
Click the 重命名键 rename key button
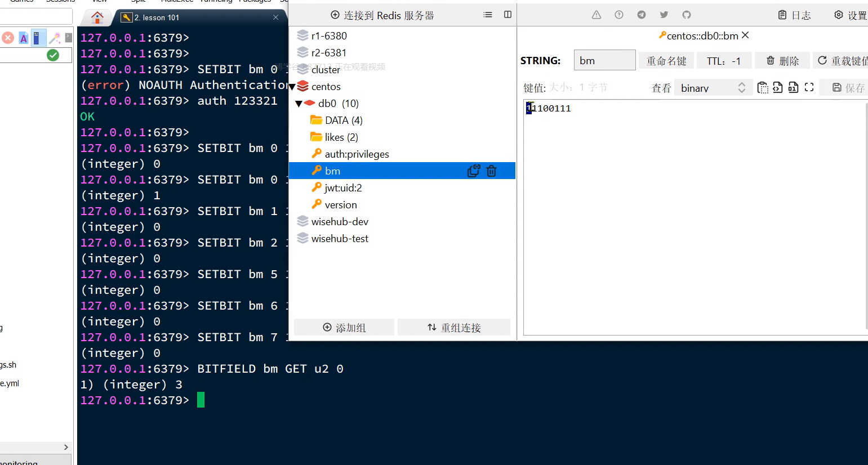[666, 60]
